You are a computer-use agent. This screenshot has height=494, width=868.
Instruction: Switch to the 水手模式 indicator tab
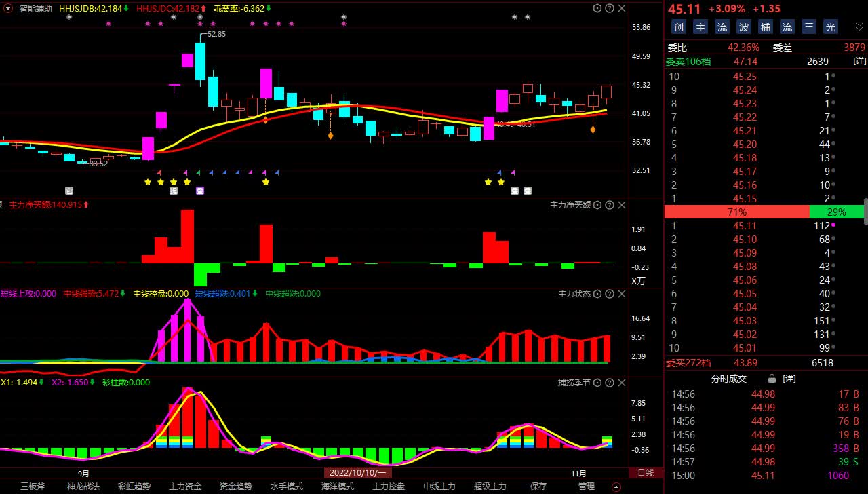tap(287, 487)
